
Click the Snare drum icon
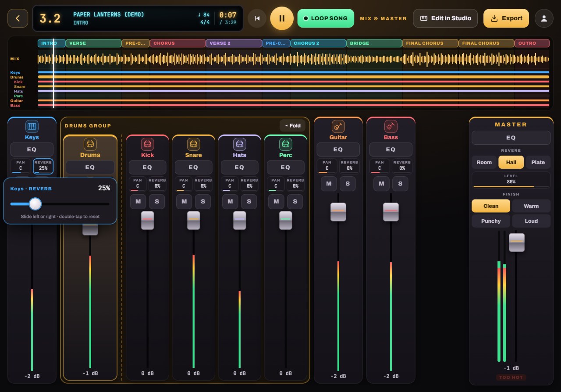click(x=194, y=144)
